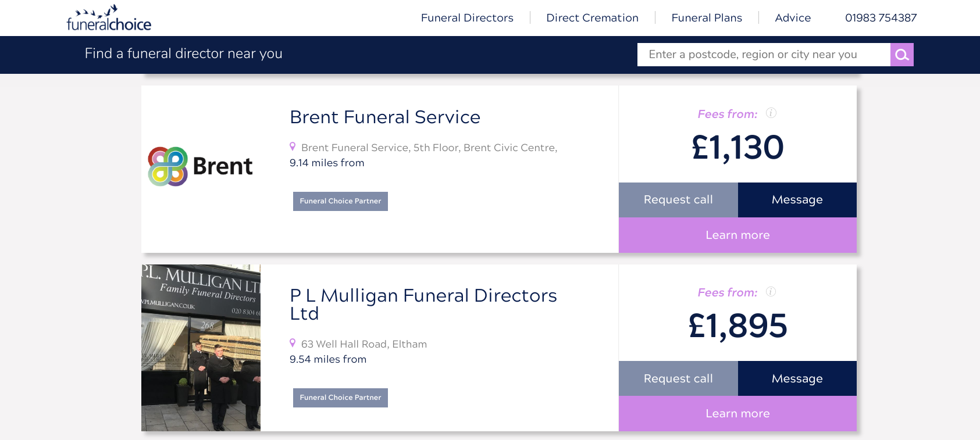This screenshot has height=440, width=980.
Task: Click 'Fees from:' label on P L Mulligan card
Action: point(728,293)
